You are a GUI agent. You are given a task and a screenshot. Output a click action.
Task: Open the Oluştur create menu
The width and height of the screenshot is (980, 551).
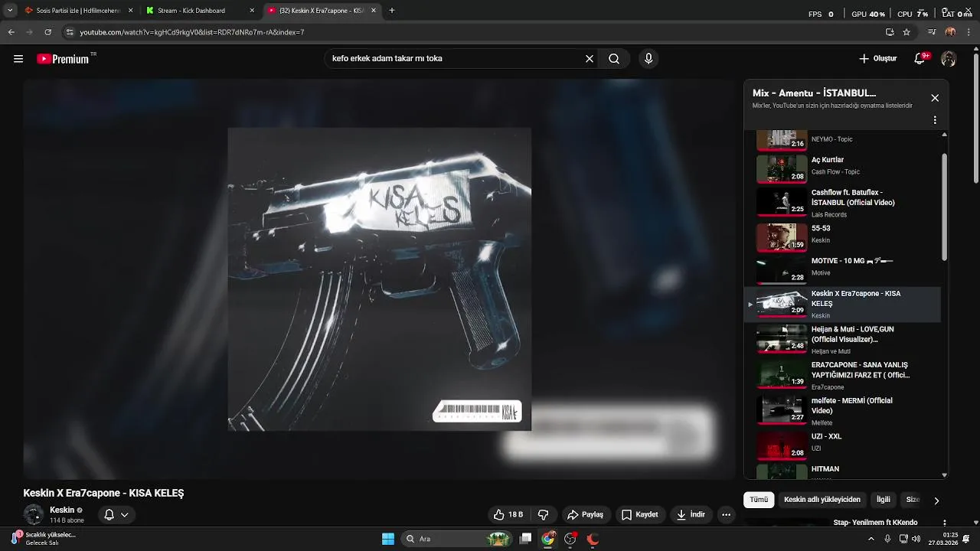pyautogui.click(x=877, y=59)
